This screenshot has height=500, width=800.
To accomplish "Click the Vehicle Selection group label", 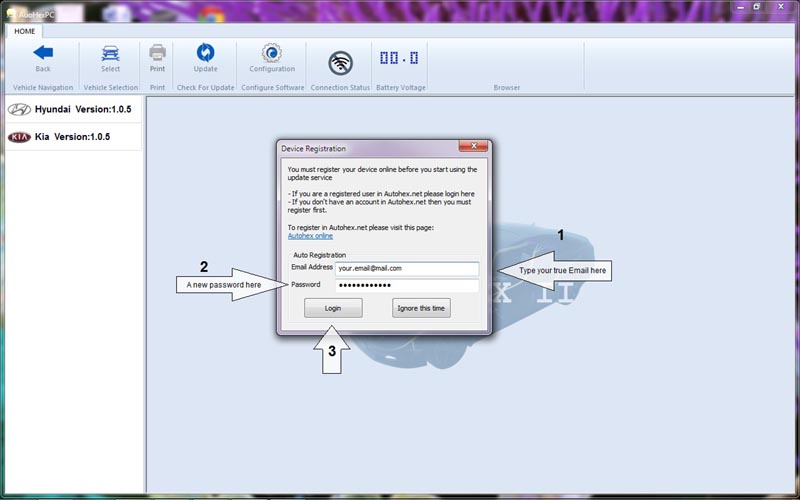I will tap(111, 88).
